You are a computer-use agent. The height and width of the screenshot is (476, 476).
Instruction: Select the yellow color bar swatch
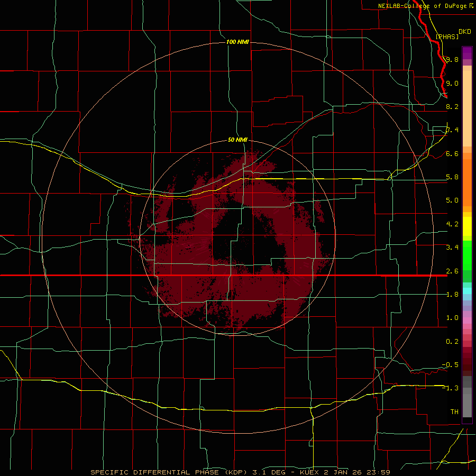coord(467,226)
